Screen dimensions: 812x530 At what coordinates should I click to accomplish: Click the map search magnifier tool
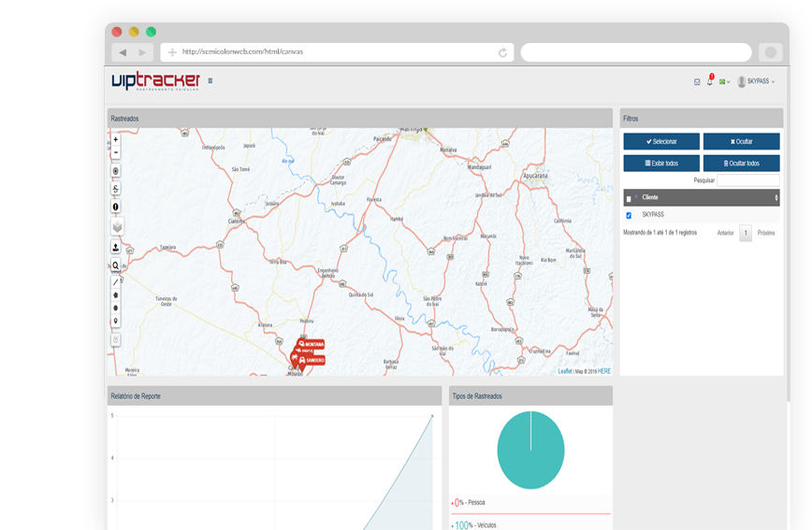tap(116, 265)
